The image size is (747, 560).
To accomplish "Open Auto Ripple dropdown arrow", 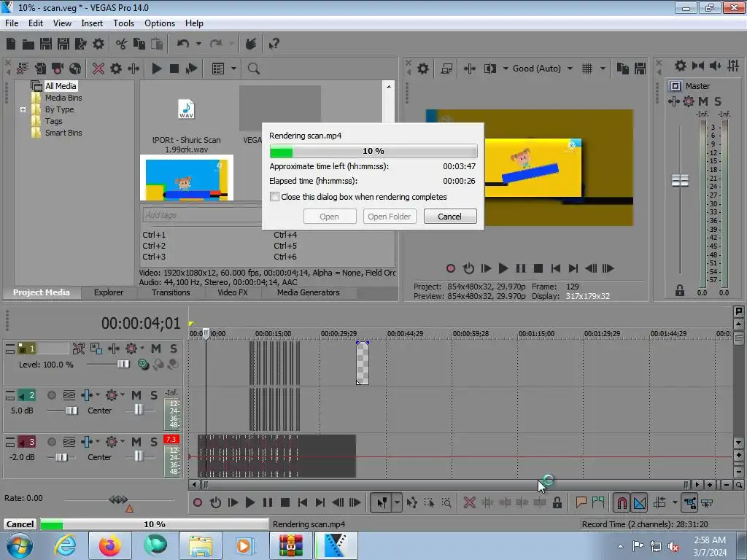I will click(x=675, y=502).
